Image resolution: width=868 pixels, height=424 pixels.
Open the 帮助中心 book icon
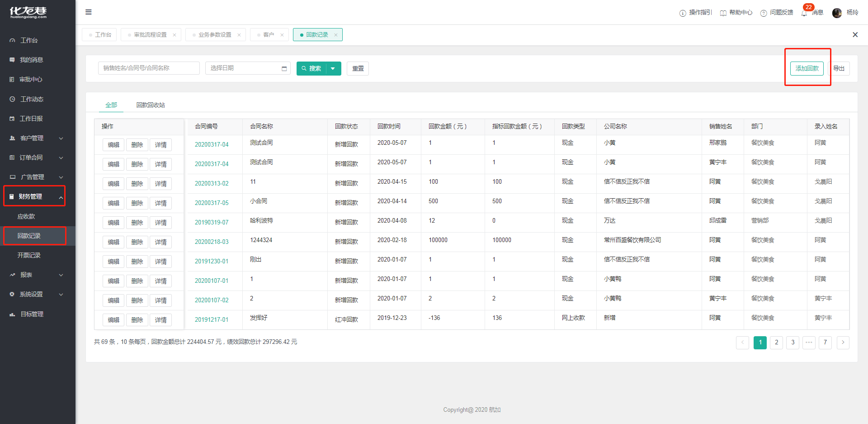click(723, 13)
